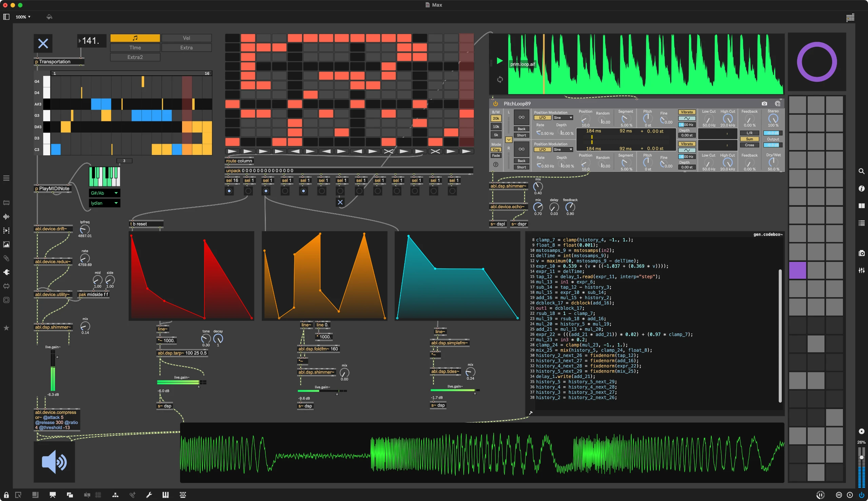
Task: Open the G#/Ab key dropdown
Action: (x=104, y=193)
